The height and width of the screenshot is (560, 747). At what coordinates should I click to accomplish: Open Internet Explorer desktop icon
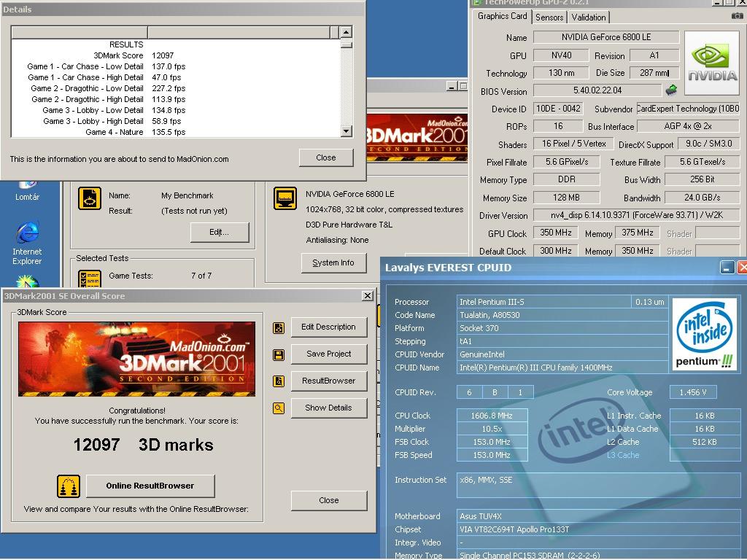tap(27, 243)
